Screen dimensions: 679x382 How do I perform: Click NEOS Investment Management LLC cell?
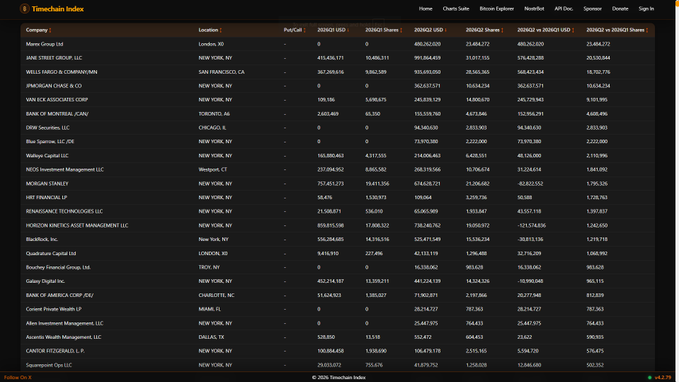pos(65,169)
